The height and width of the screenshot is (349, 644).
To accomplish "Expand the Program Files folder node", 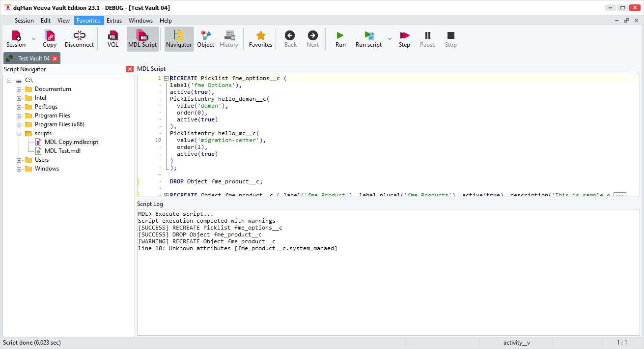I will tap(19, 116).
